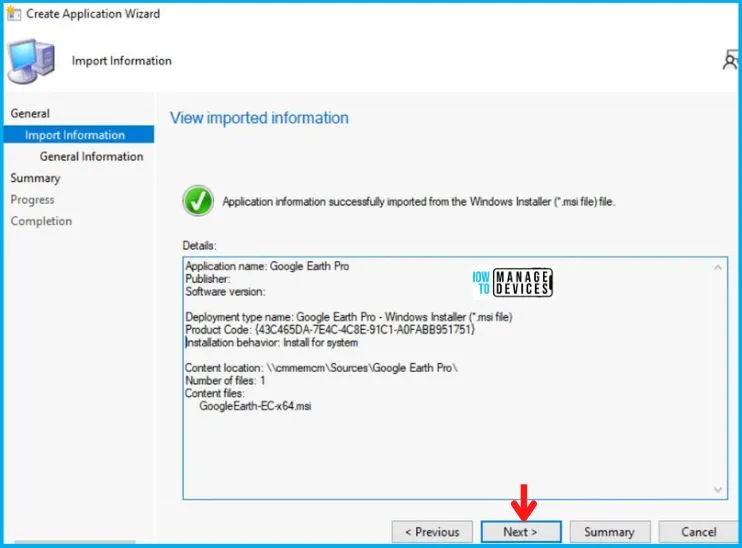Click the Details scrollbar up arrow
Image resolution: width=742 pixels, height=548 pixels.
pos(717,268)
